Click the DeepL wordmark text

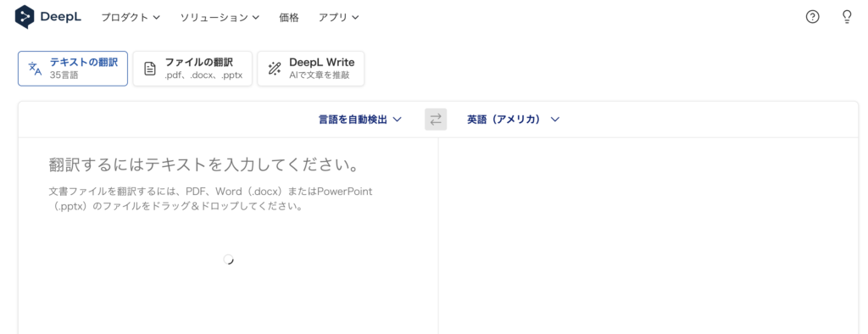point(61,17)
